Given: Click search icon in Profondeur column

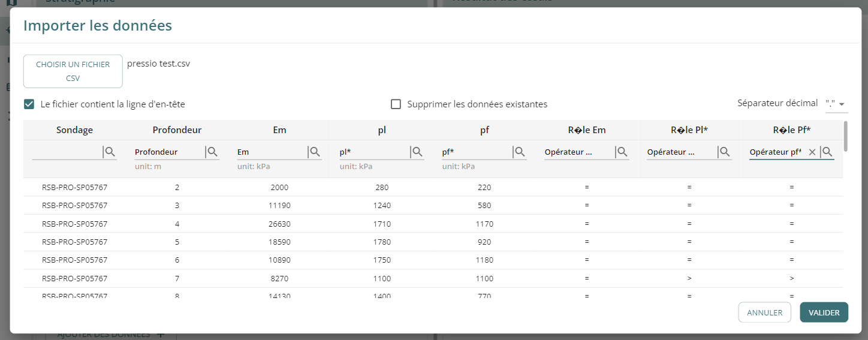Looking at the screenshot, I should pos(213,152).
